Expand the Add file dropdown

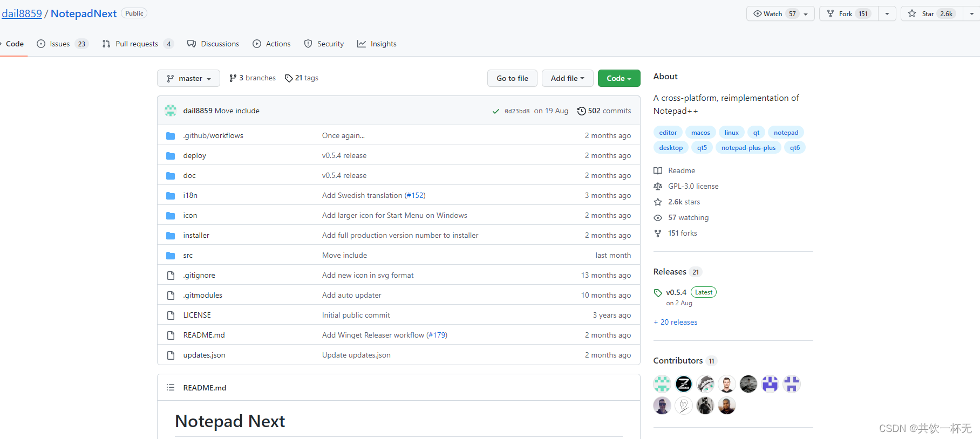[x=567, y=78]
